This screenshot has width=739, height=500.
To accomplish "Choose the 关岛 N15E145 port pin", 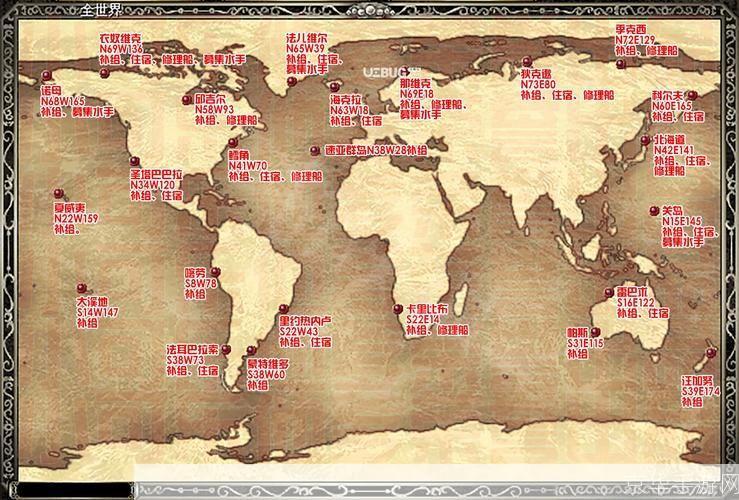I will pyautogui.click(x=654, y=211).
